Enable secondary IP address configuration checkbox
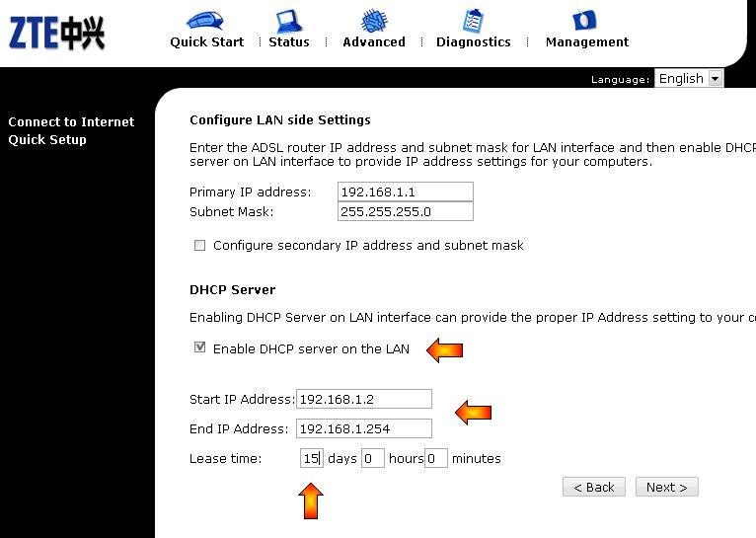This screenshot has height=538, width=756. tap(199, 246)
